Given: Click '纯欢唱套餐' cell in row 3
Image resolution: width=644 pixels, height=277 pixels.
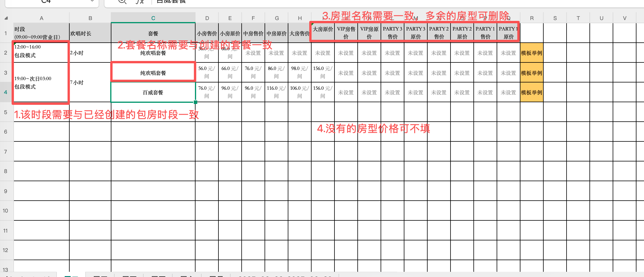Looking at the screenshot, I should click(153, 73).
